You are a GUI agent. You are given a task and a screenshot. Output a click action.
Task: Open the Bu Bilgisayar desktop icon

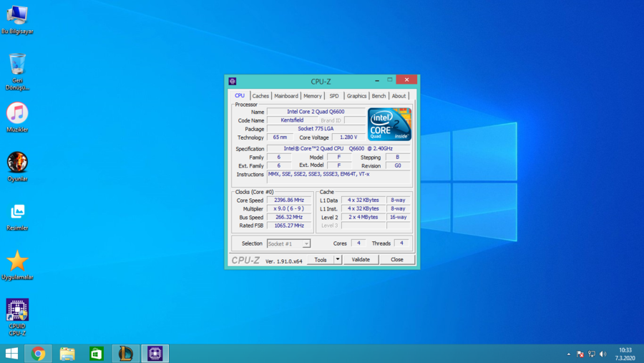(x=17, y=19)
